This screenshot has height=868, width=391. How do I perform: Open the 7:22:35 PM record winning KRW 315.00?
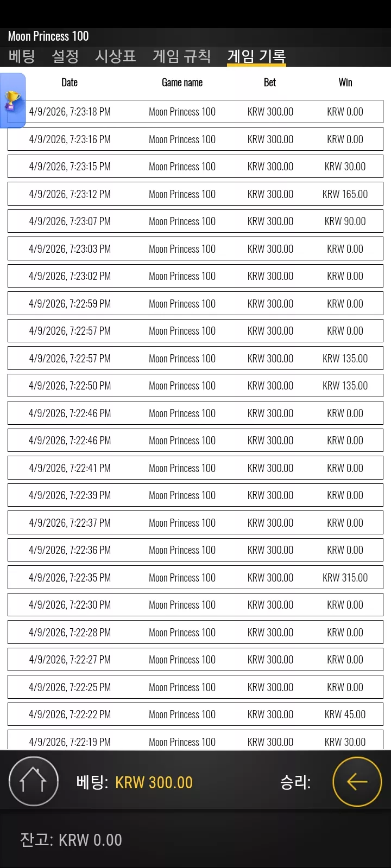tap(195, 577)
